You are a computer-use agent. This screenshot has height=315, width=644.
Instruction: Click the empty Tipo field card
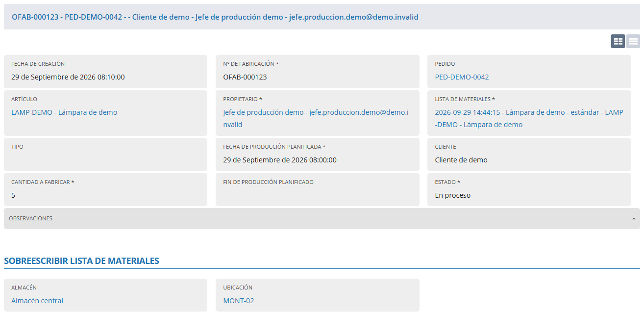coord(105,155)
